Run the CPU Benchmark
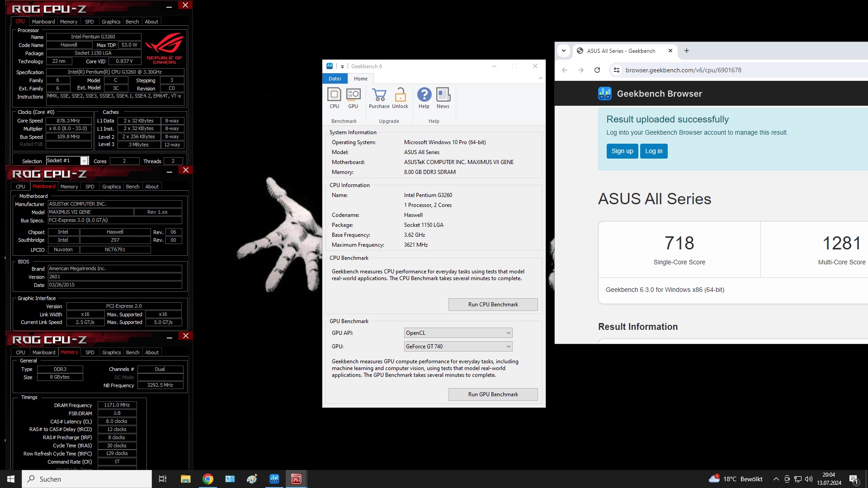This screenshot has width=868, height=488. pos(493,305)
